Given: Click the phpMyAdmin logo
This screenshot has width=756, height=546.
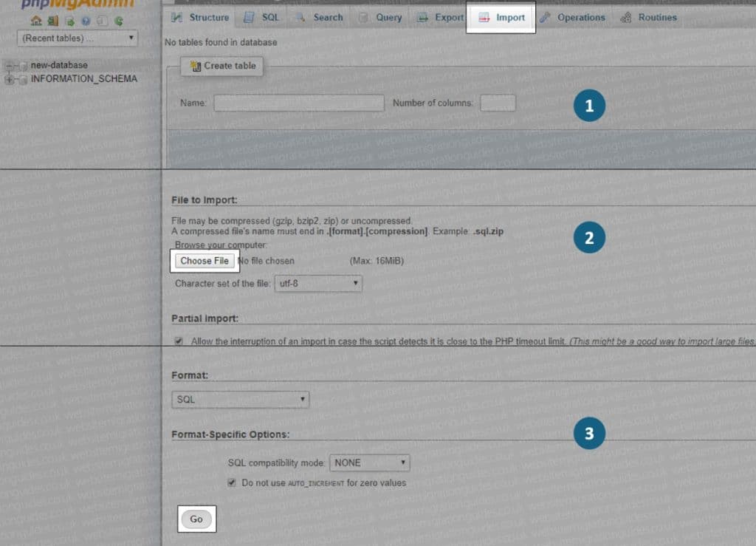Looking at the screenshot, I should 77,4.
